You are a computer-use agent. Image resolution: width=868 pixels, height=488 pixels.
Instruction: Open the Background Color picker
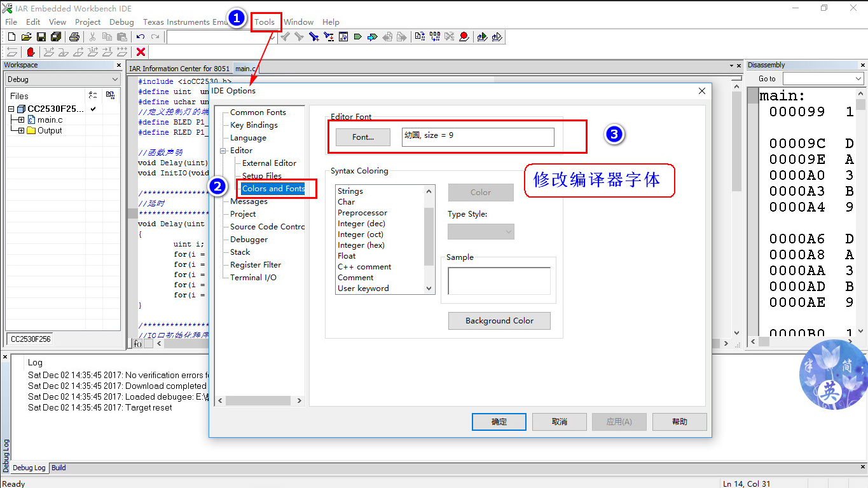point(499,320)
